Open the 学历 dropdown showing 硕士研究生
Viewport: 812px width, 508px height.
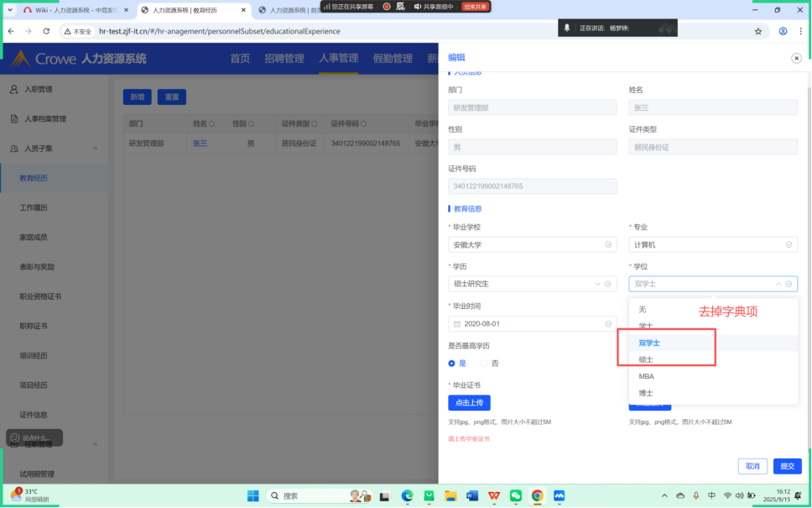[x=533, y=284]
